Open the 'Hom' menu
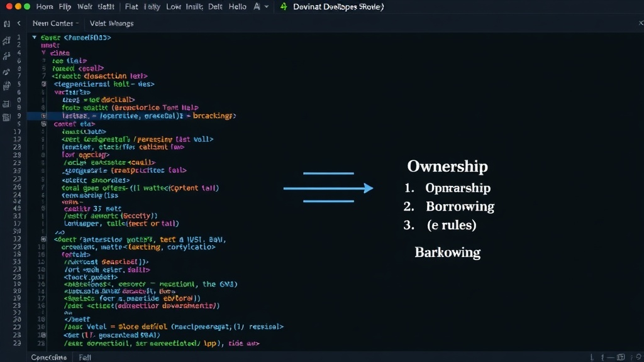Viewport: 644px width, 362px height. (x=45, y=6)
